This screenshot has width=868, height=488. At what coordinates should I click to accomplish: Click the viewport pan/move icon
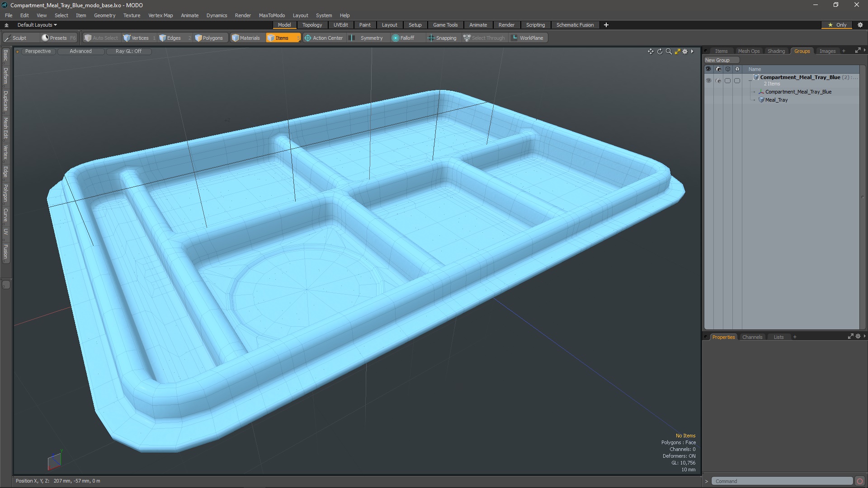pyautogui.click(x=651, y=52)
